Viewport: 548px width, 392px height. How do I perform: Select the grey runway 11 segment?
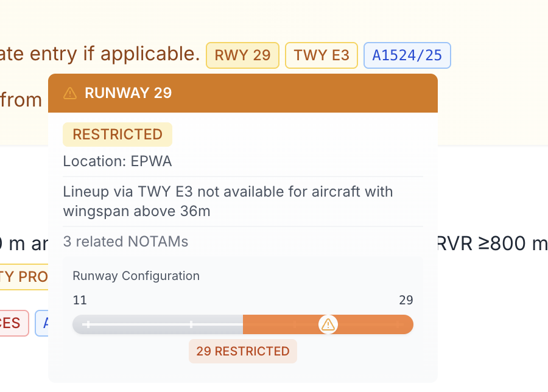(x=158, y=324)
